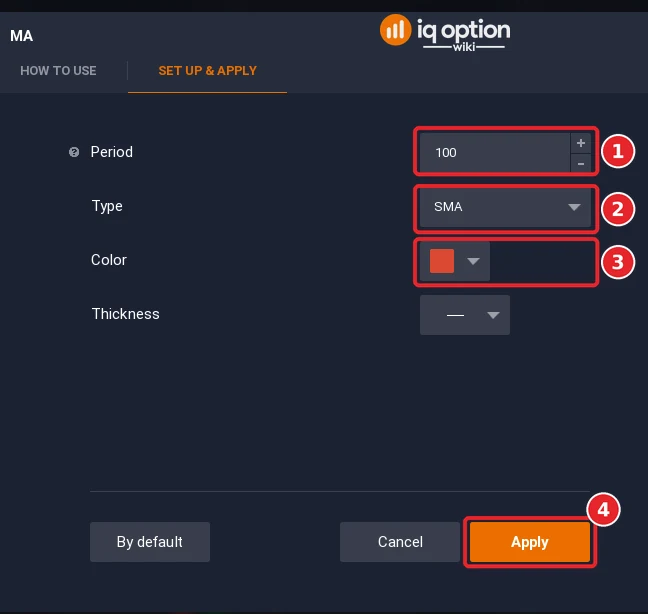Screen dimensions: 648x614
Task: Click the Period label text
Action: (112, 152)
